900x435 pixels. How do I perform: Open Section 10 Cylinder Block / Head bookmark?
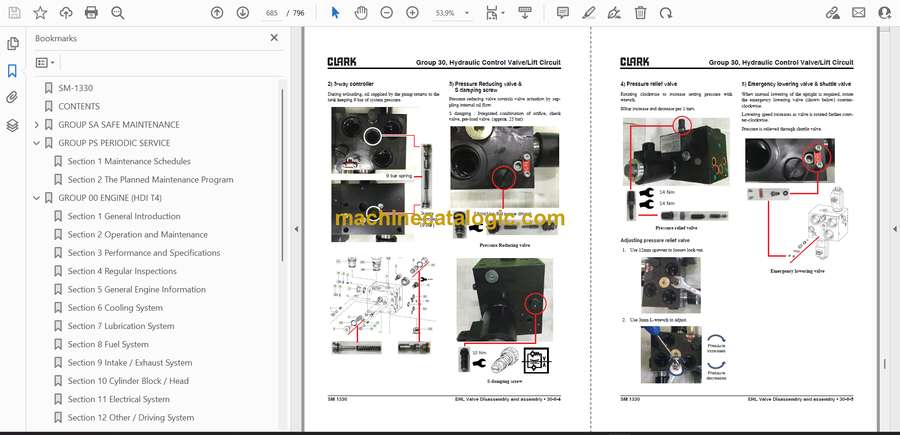coord(128,381)
